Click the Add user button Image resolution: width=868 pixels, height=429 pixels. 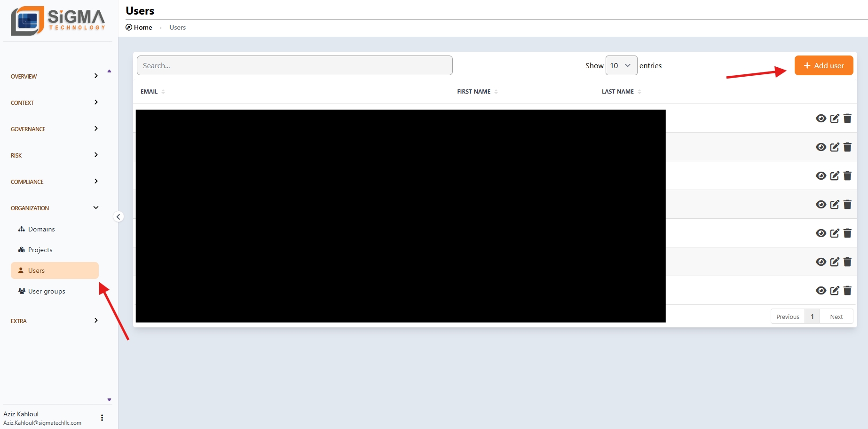tap(823, 65)
